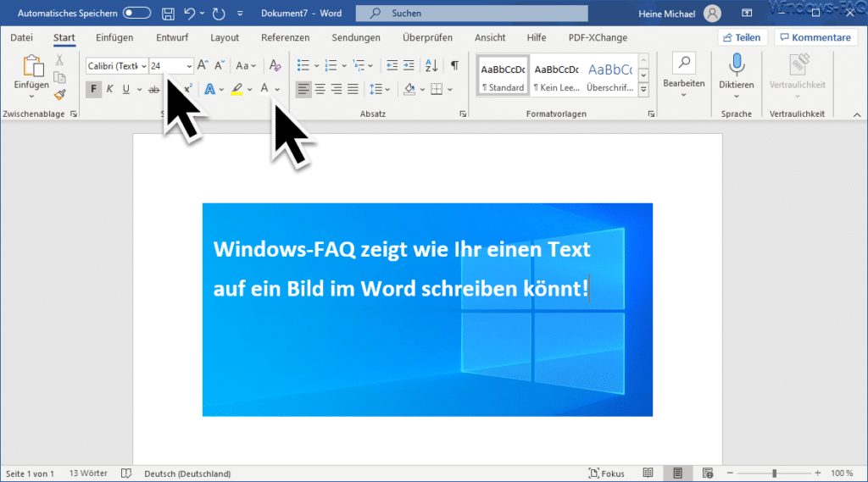868x482 pixels.
Task: Toggle Automatisches Speichern switch
Action: click(x=136, y=13)
